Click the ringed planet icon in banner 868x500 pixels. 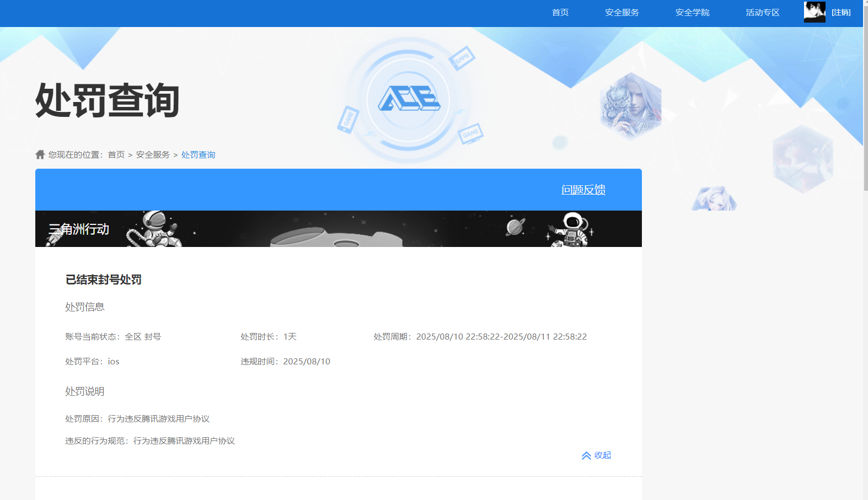coord(515,227)
